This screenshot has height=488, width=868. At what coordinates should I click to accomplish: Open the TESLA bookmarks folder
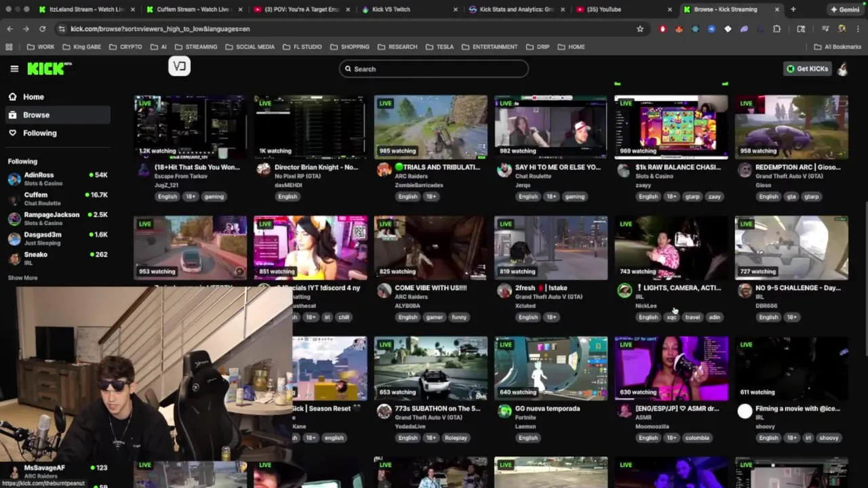coord(439,47)
